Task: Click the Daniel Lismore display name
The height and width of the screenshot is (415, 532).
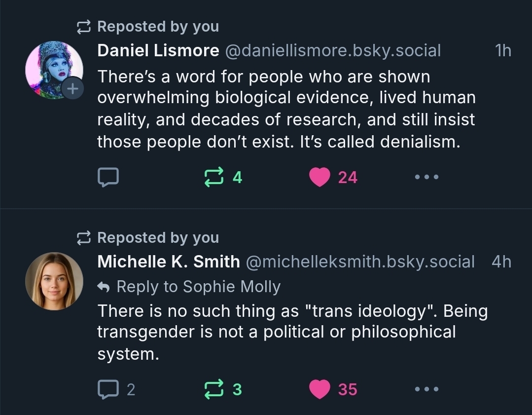Action: pos(158,50)
